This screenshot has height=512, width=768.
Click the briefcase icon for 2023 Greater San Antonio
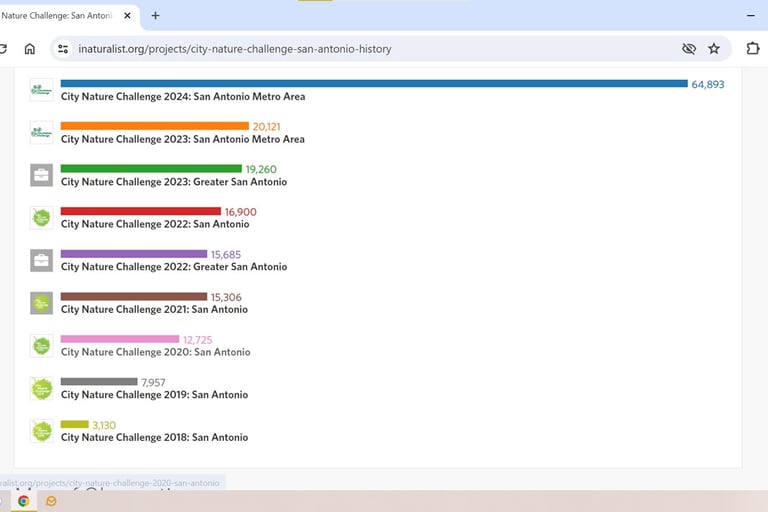click(42, 175)
